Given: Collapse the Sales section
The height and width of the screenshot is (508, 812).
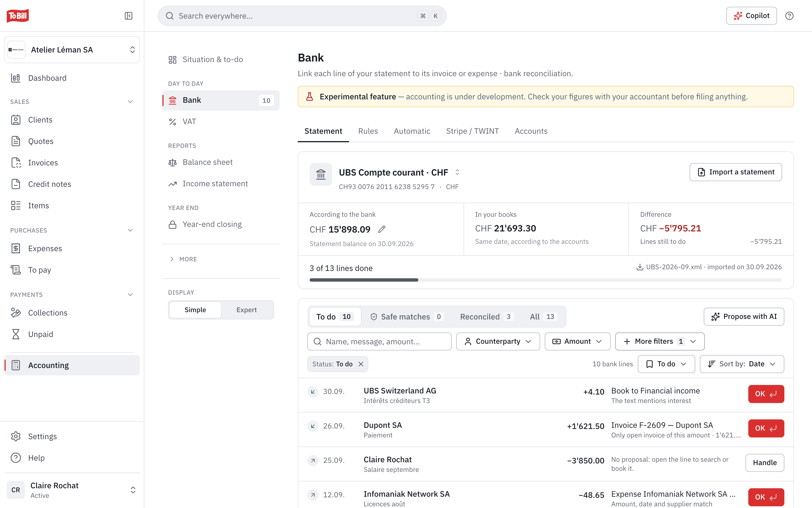Looking at the screenshot, I should [x=130, y=102].
